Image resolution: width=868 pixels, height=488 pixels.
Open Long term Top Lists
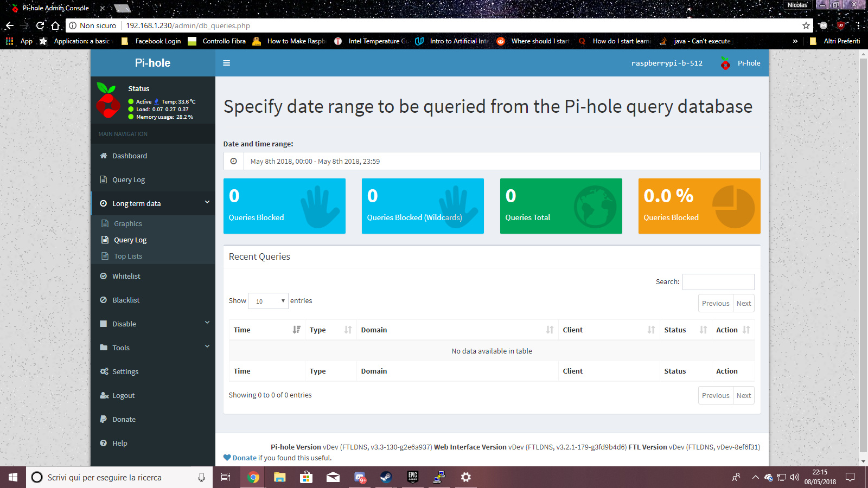pos(153,256)
